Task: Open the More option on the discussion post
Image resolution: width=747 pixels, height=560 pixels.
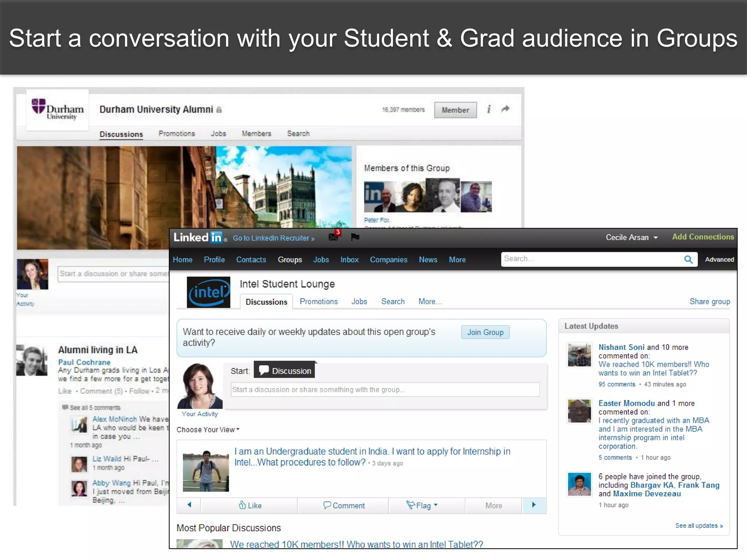Action: click(x=494, y=506)
